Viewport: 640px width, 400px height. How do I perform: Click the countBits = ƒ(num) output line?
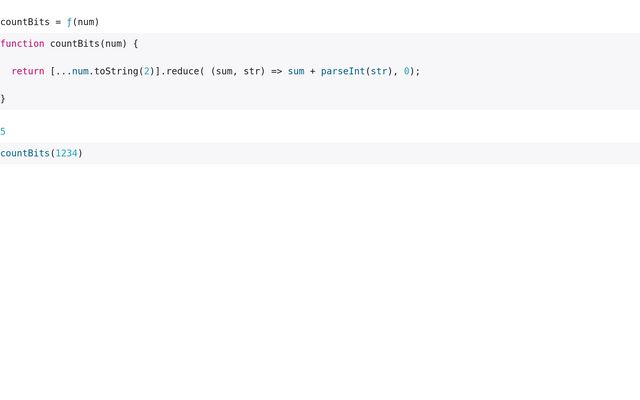click(50, 22)
